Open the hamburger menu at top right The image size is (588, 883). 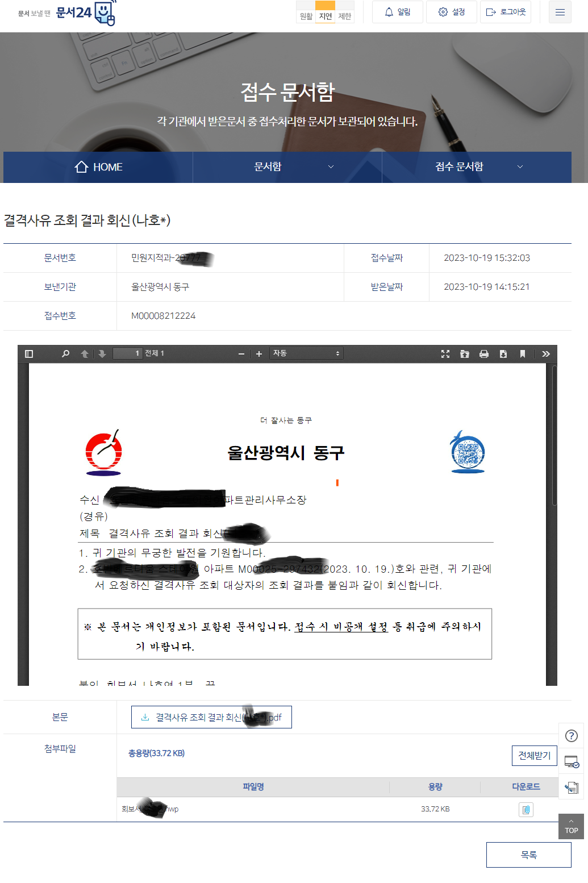[x=560, y=12]
